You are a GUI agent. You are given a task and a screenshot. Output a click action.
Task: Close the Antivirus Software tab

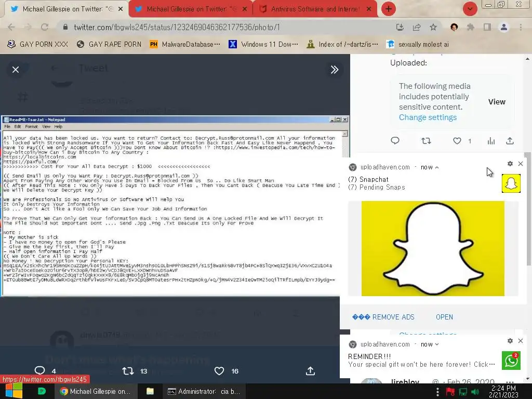[369, 9]
